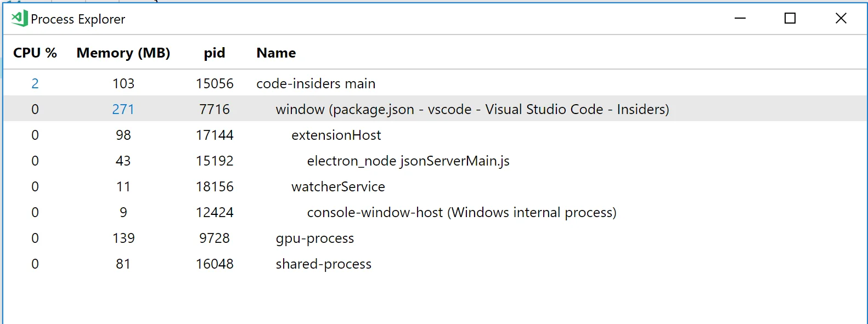Select the code-insiders main process row

pos(435,83)
